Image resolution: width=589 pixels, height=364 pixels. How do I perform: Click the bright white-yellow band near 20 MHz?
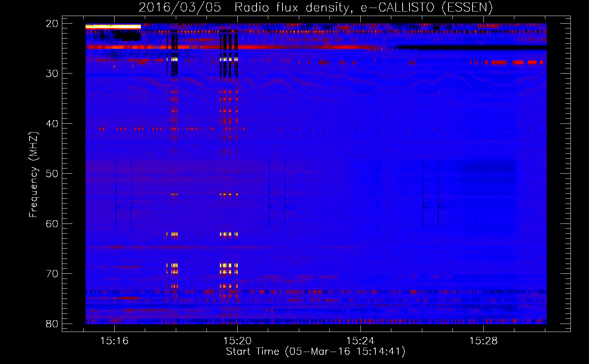pos(113,27)
